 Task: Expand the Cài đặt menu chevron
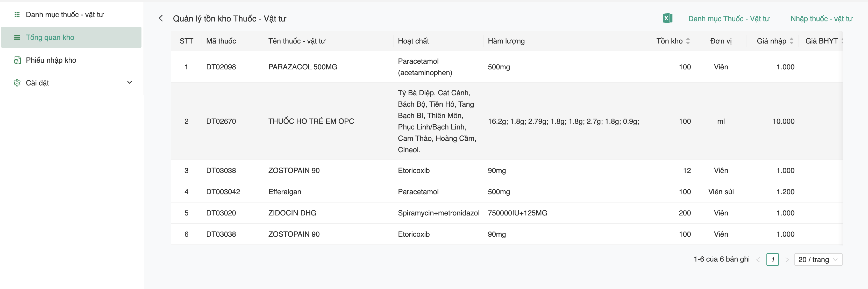click(129, 83)
